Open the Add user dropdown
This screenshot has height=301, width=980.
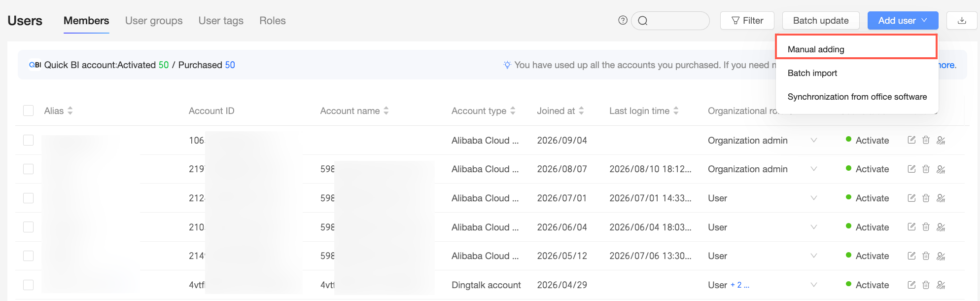point(903,21)
